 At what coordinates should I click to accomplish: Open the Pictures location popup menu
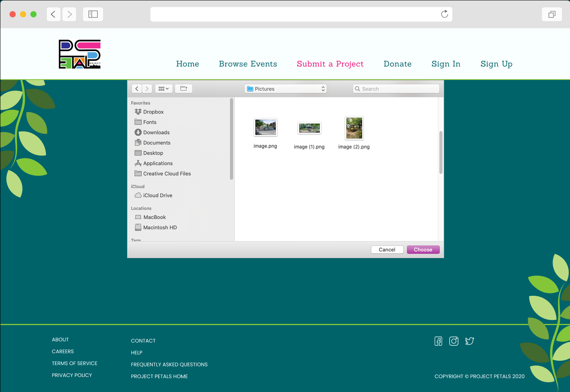pyautogui.click(x=285, y=89)
